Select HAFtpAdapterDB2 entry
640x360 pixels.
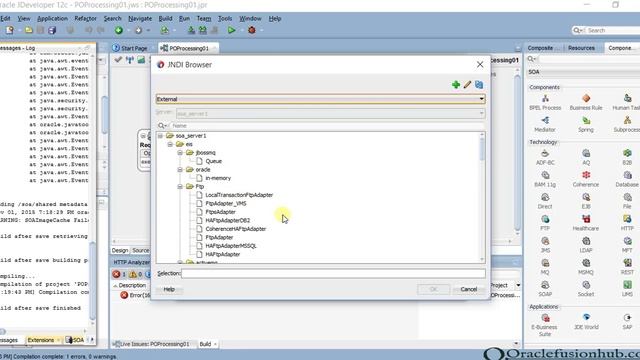(227, 220)
